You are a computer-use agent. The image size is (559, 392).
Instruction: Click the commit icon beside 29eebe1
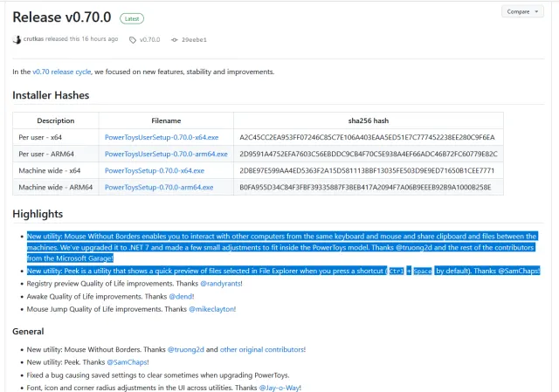(x=175, y=39)
